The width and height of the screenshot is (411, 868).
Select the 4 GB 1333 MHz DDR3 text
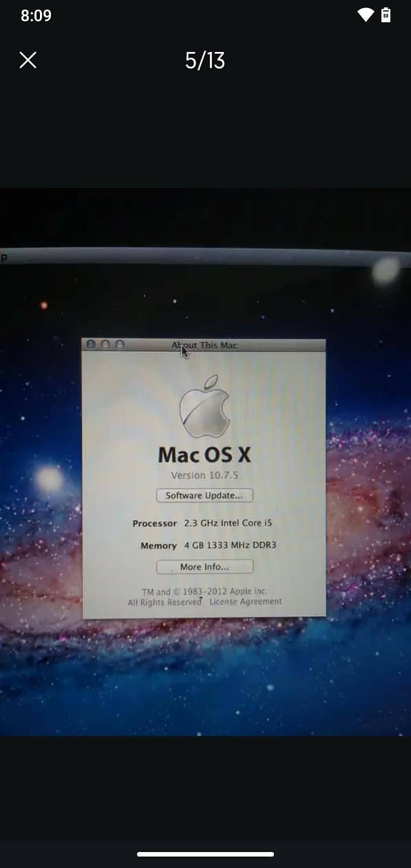[x=230, y=545]
